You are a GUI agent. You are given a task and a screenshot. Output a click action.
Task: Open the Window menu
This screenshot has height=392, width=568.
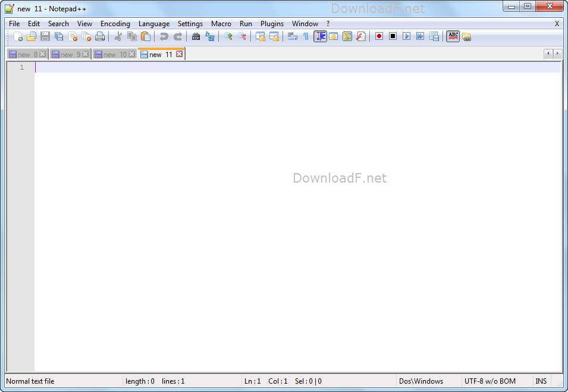(305, 24)
